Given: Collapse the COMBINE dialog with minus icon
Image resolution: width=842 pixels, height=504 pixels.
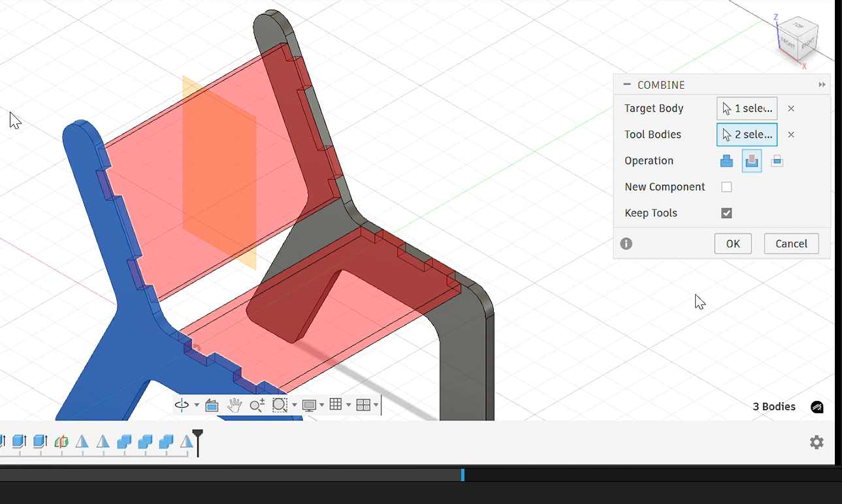Looking at the screenshot, I should 627,84.
